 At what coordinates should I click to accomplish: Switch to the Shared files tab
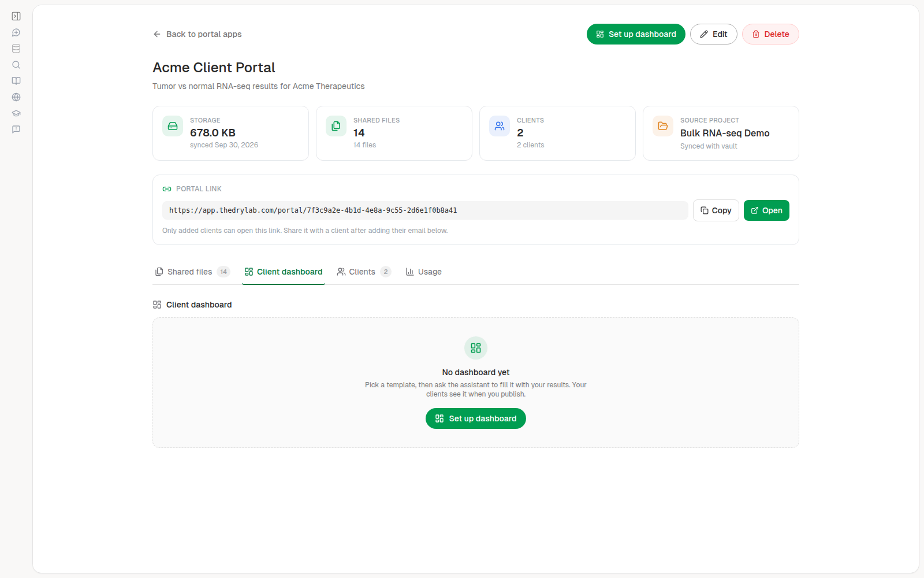pos(193,272)
